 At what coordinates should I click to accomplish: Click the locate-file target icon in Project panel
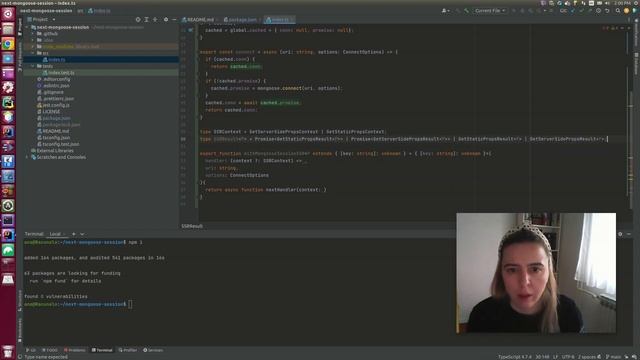click(x=138, y=19)
